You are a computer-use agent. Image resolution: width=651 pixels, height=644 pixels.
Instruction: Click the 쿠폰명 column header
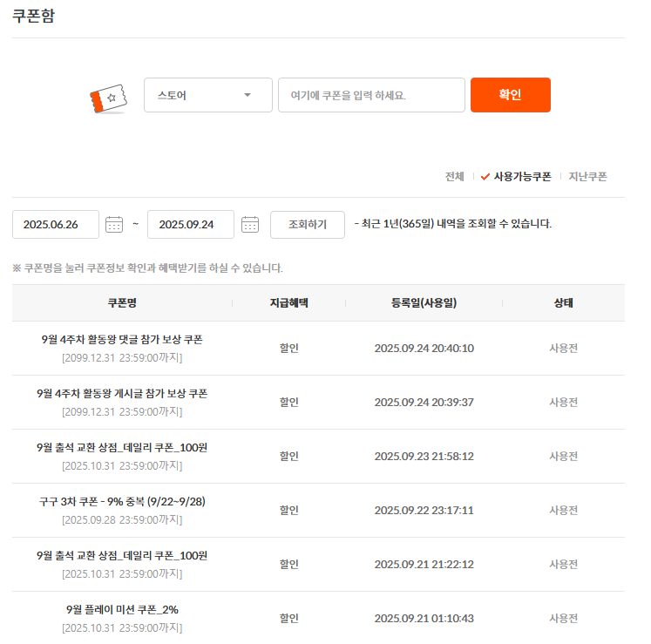122,303
